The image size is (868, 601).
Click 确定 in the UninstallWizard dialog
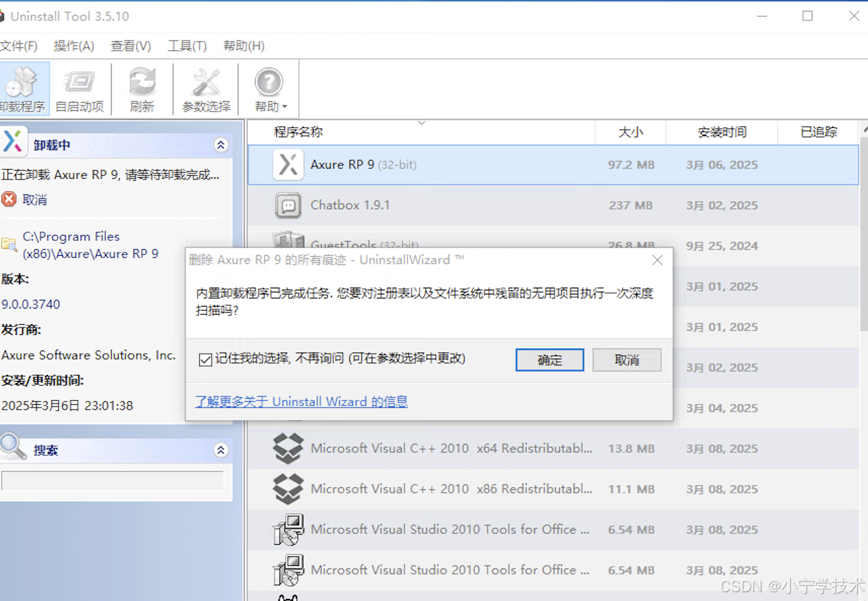click(x=550, y=360)
